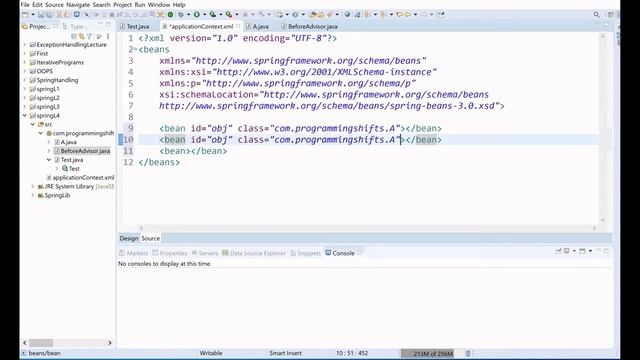Collapse the springL4 project node
This screenshot has height=360, width=640.
click(x=25, y=116)
